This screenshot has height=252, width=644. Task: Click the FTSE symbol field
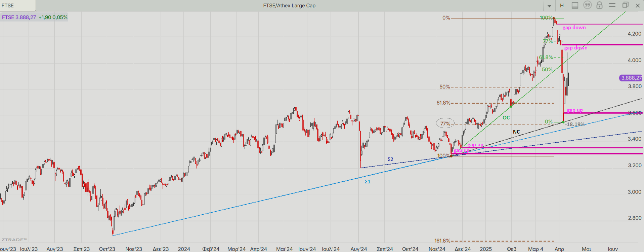[x=18, y=5]
